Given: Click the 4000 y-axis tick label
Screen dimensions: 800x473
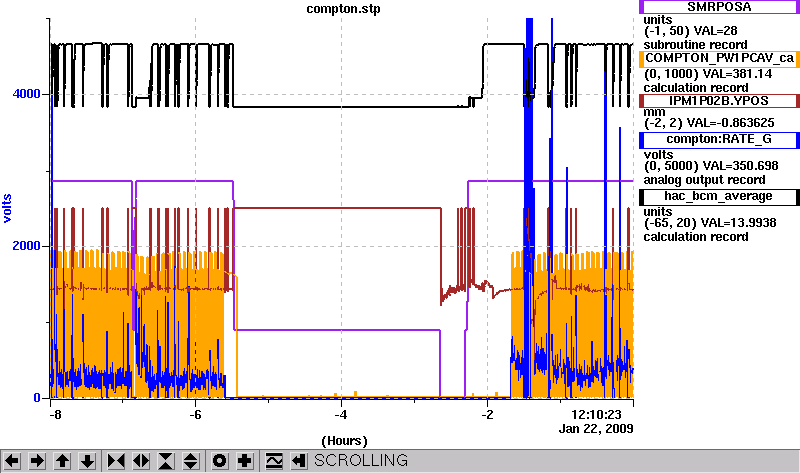Looking at the screenshot, I should click(26, 94).
